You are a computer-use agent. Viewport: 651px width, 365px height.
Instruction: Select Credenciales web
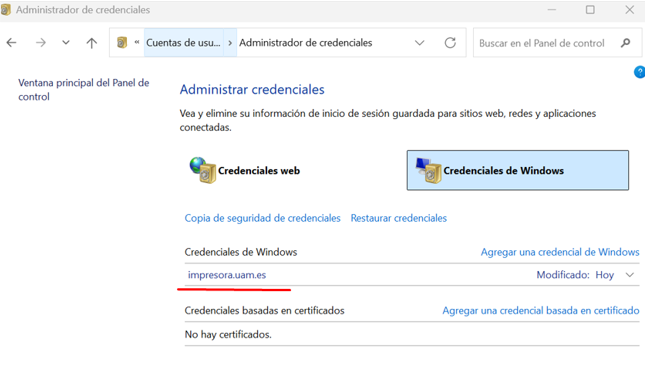(x=245, y=170)
